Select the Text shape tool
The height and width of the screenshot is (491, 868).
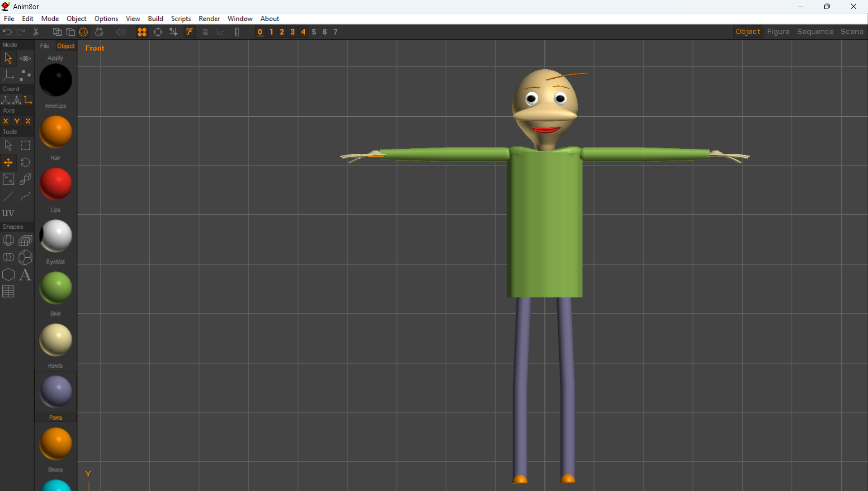[25, 274]
